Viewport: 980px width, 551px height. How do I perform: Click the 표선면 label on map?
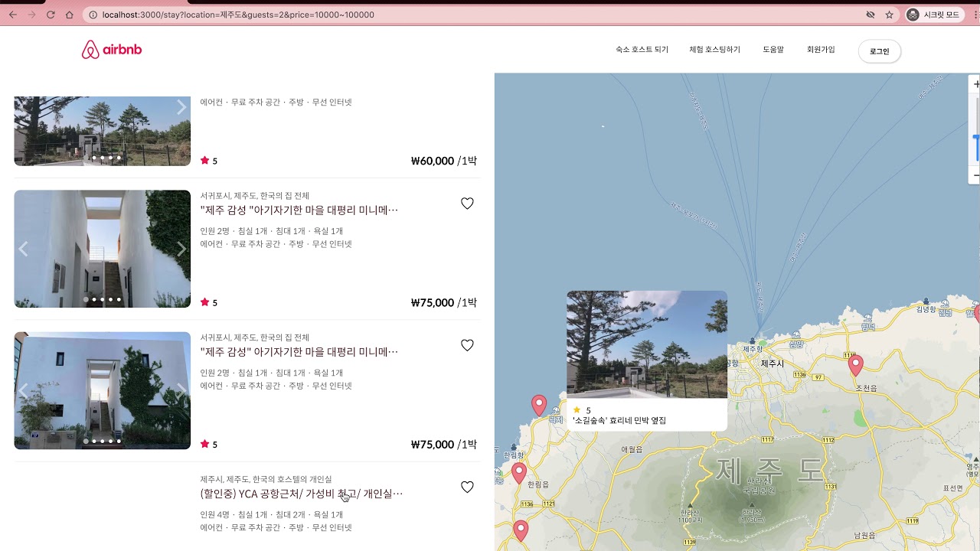[x=952, y=487]
